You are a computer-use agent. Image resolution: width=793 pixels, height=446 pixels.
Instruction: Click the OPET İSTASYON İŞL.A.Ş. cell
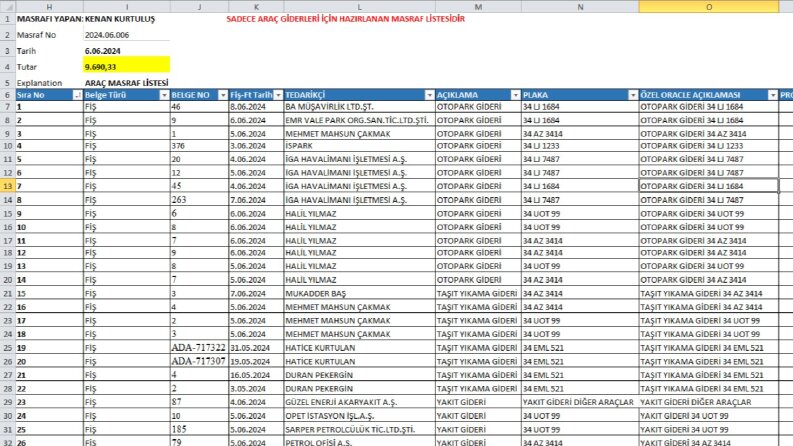pos(360,416)
